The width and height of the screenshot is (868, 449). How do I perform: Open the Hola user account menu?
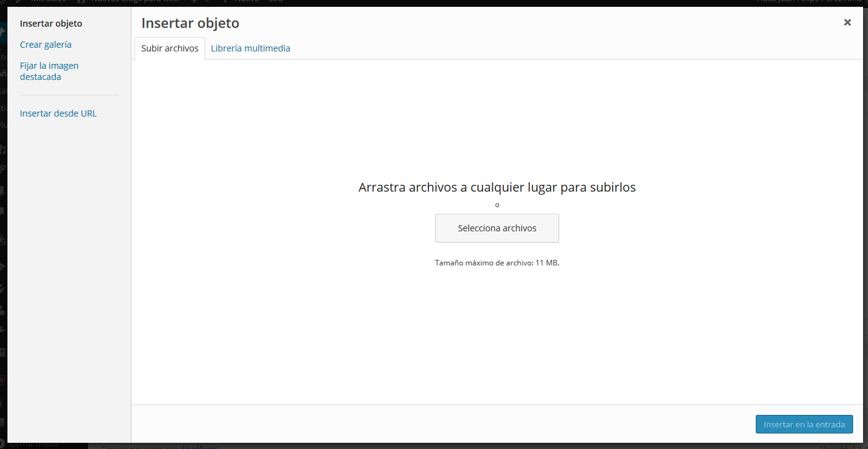pyautogui.click(x=809, y=2)
